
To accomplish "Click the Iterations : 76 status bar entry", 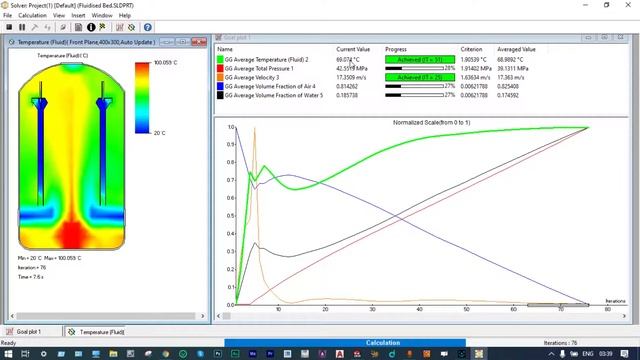I will 560,343.
